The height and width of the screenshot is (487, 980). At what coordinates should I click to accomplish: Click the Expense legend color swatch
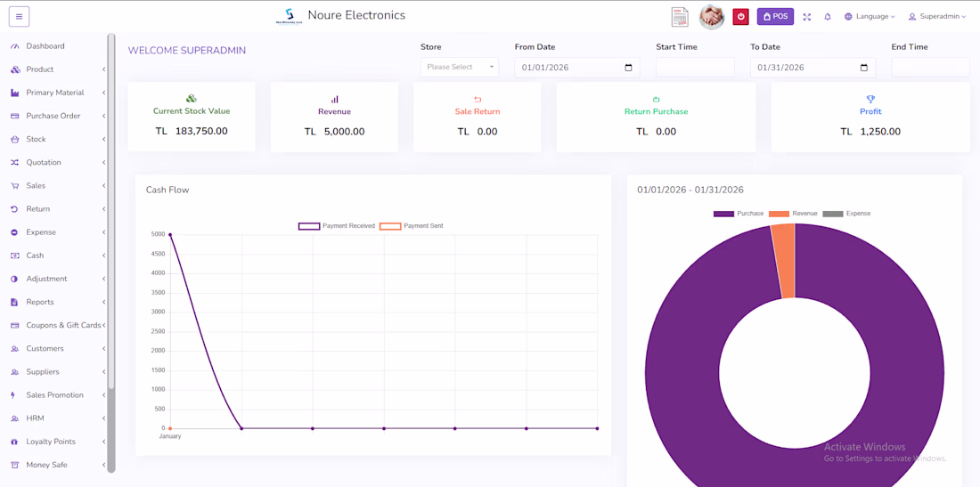832,214
